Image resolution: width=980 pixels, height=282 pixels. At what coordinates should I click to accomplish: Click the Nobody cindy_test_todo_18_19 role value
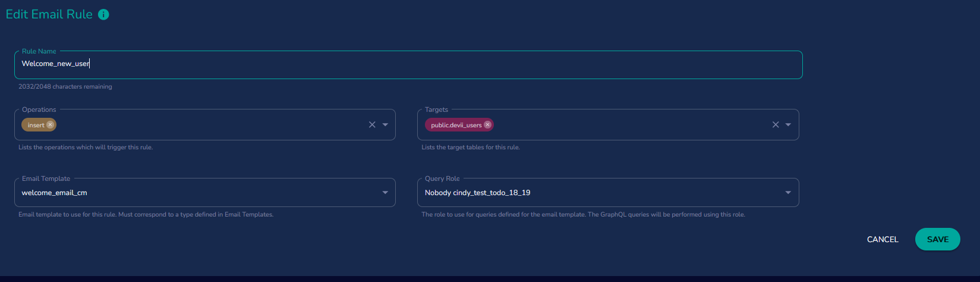[x=477, y=193]
